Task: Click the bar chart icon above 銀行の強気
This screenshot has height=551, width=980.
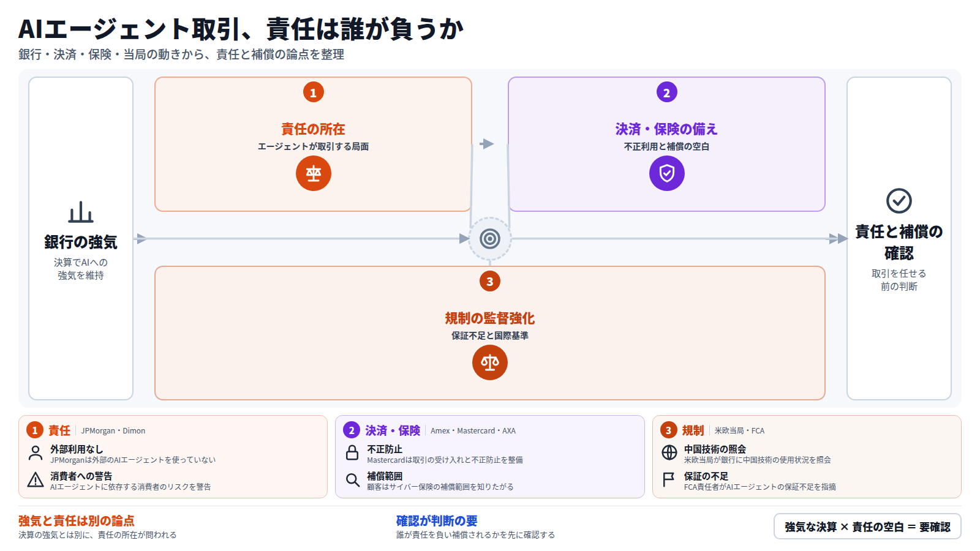Action: (81, 212)
